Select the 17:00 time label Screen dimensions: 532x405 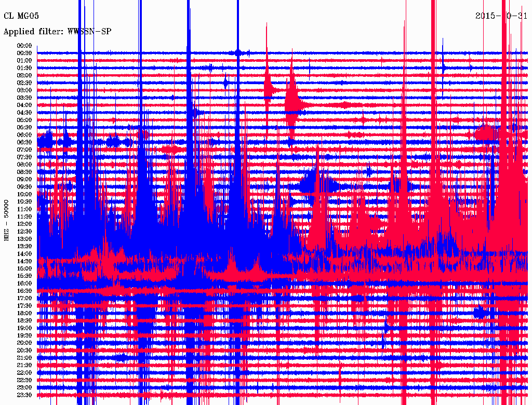(x=24, y=299)
